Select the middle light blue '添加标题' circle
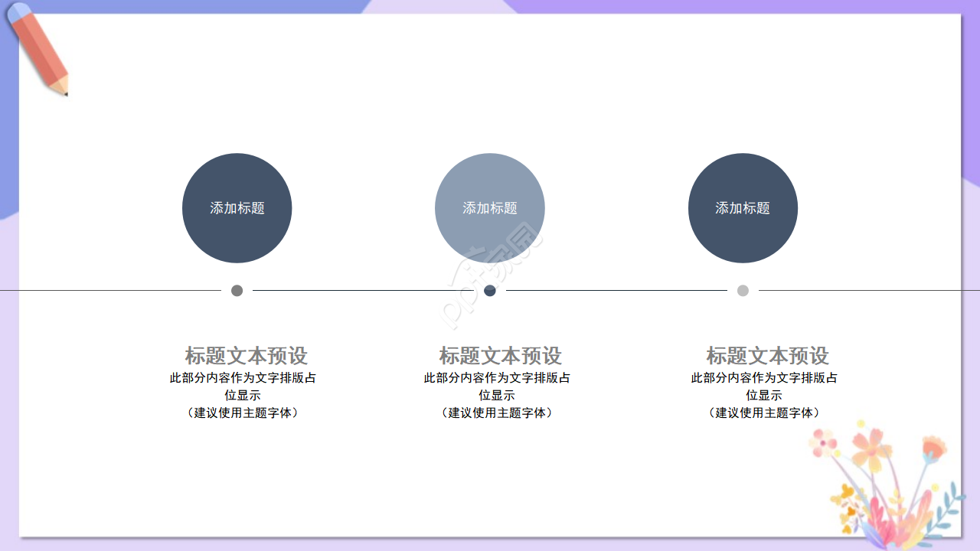The image size is (980, 551). 489,208
